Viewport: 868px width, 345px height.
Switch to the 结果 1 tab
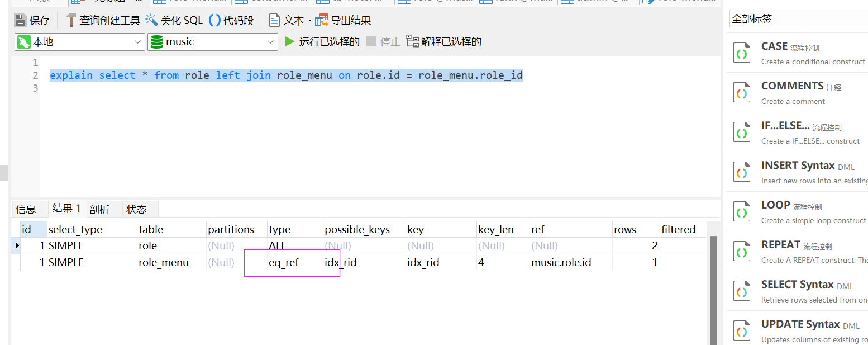66,209
